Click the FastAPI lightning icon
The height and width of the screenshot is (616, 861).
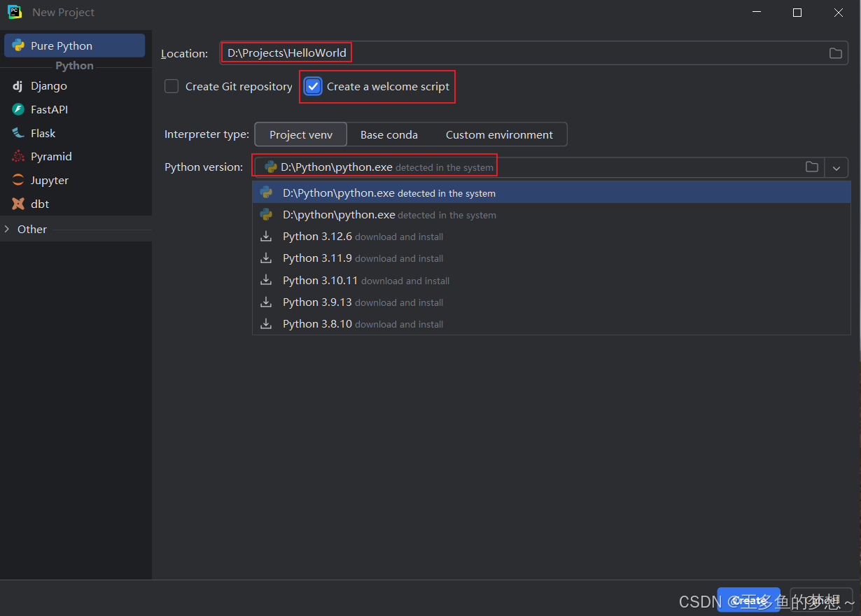pyautogui.click(x=18, y=110)
